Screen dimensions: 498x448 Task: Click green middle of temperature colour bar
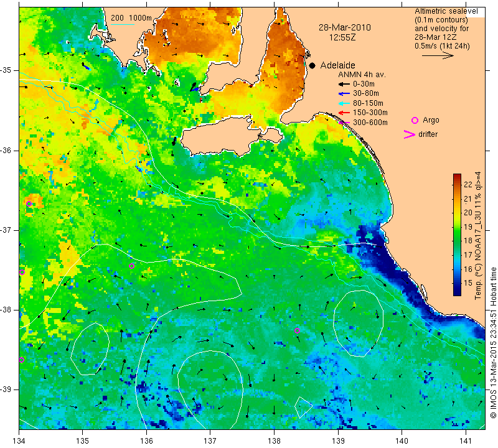tap(457, 235)
